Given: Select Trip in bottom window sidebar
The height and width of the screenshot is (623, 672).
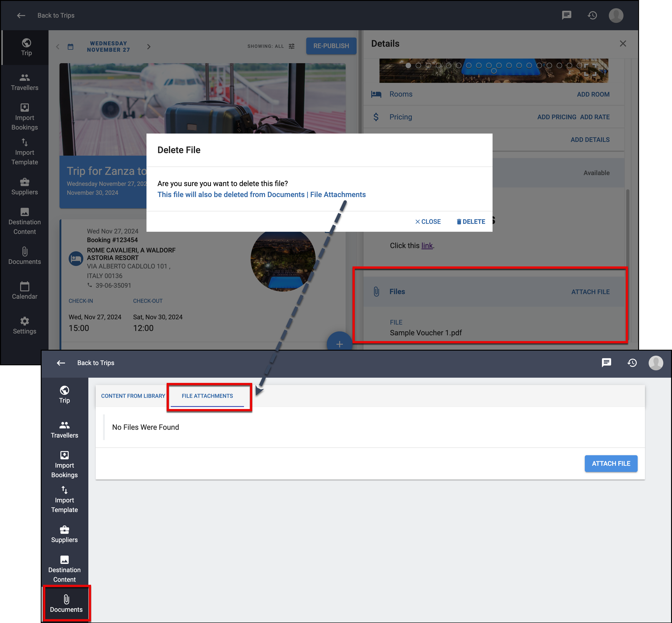Looking at the screenshot, I should (x=64, y=395).
